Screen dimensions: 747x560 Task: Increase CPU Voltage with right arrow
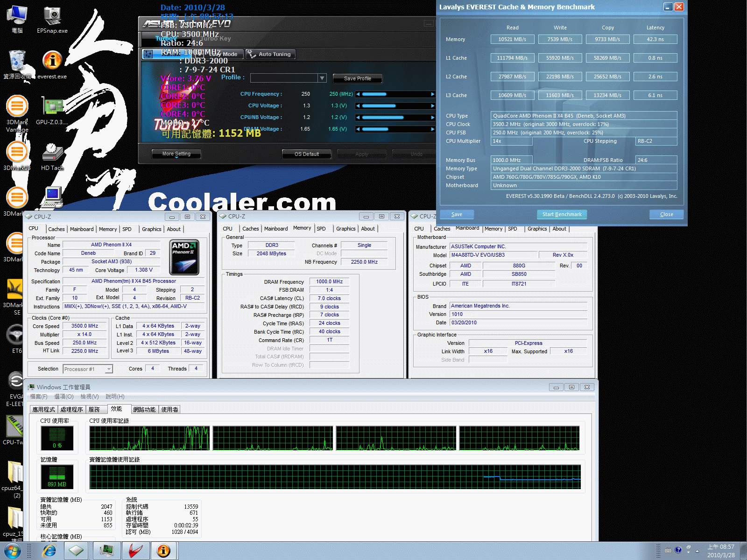[x=432, y=106]
